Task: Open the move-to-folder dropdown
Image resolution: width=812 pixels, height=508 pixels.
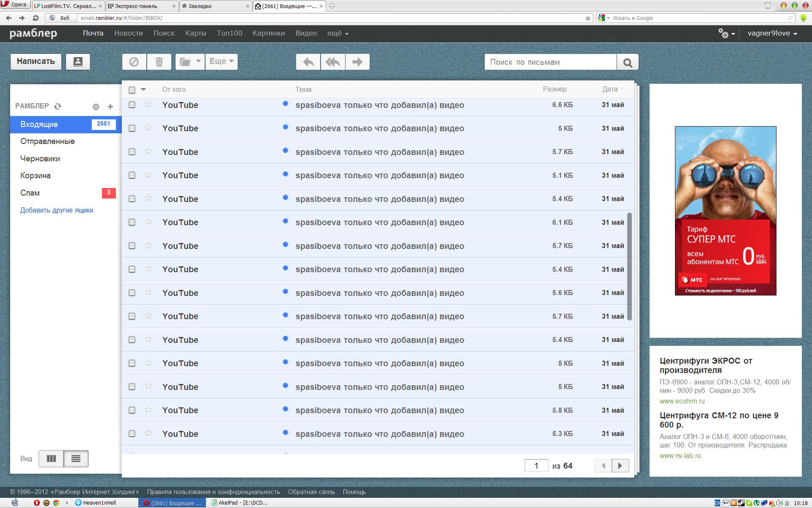Action: (x=190, y=62)
